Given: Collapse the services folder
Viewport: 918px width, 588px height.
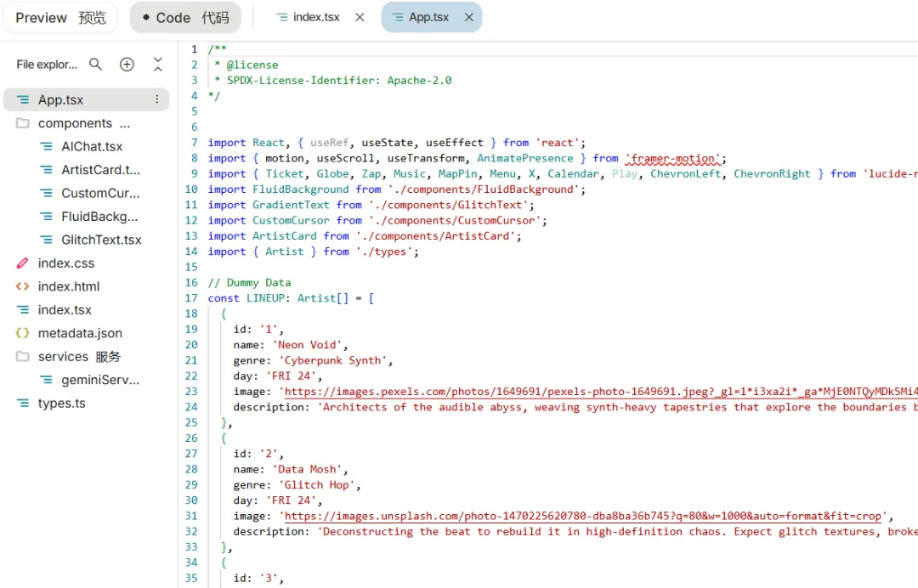Looking at the screenshot, I should click(x=68, y=356).
